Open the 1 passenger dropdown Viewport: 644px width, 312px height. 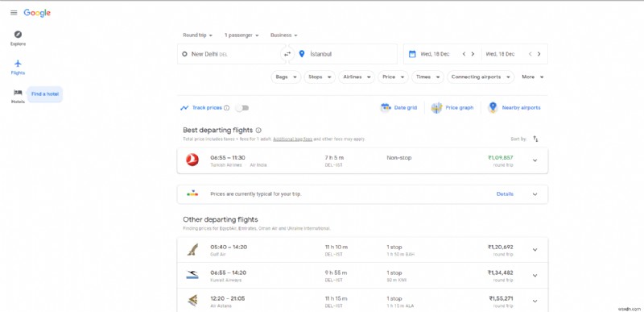pos(242,35)
